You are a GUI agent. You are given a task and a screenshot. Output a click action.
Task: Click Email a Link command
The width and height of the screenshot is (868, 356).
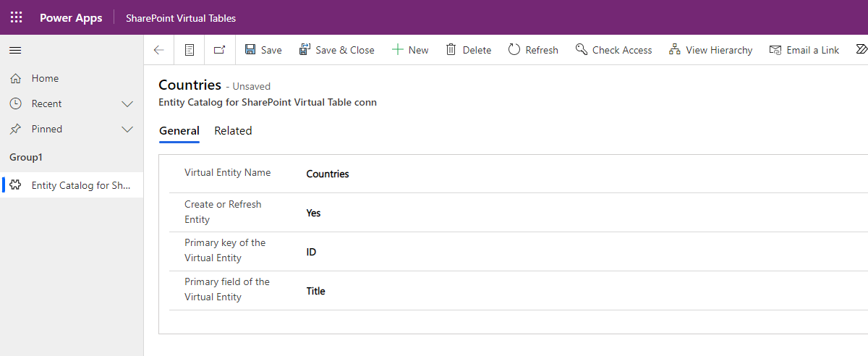(804, 50)
